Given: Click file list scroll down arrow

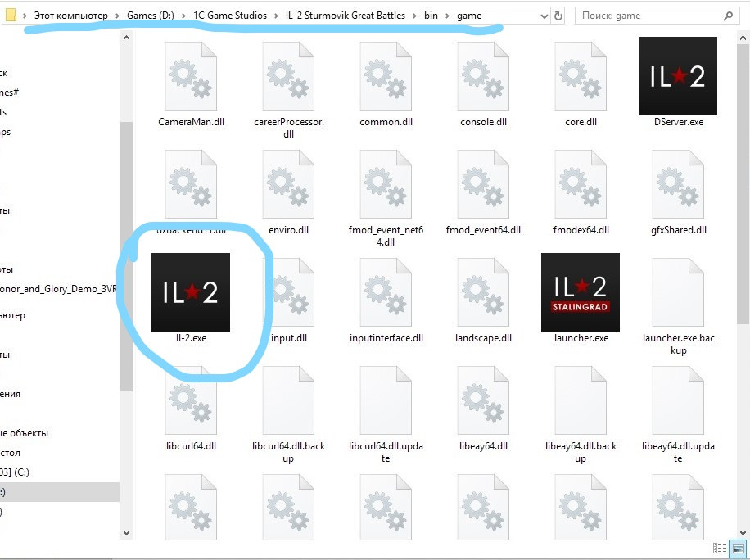Looking at the screenshot, I should point(743,533).
